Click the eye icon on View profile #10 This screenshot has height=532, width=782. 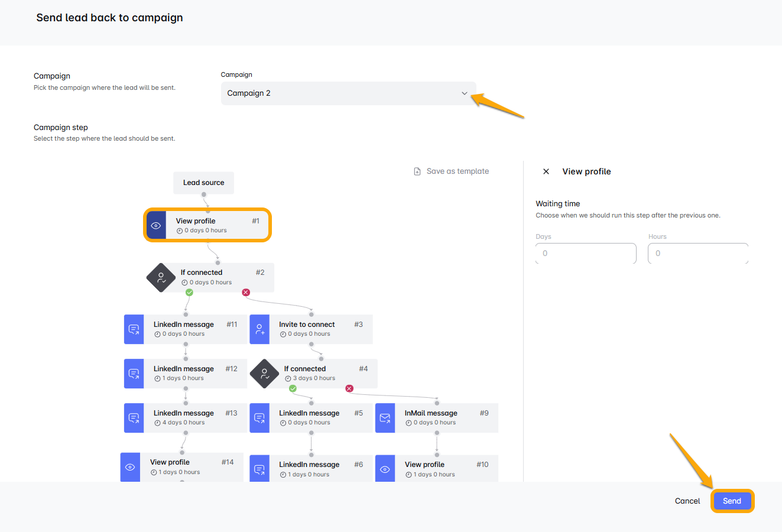[x=385, y=469]
